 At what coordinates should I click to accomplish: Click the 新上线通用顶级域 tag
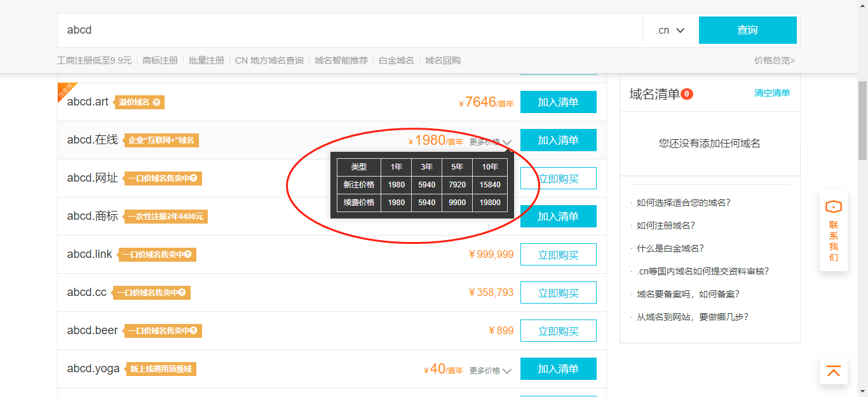161,369
